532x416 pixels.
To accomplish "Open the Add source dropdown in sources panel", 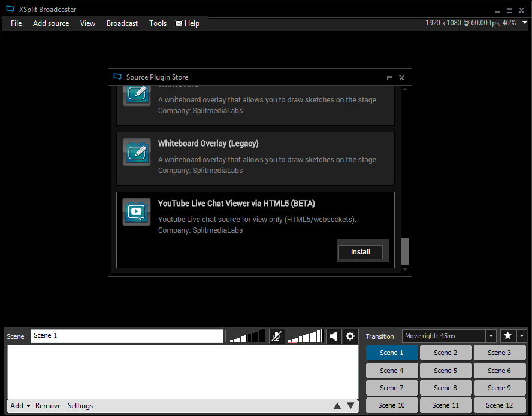I will 20,406.
